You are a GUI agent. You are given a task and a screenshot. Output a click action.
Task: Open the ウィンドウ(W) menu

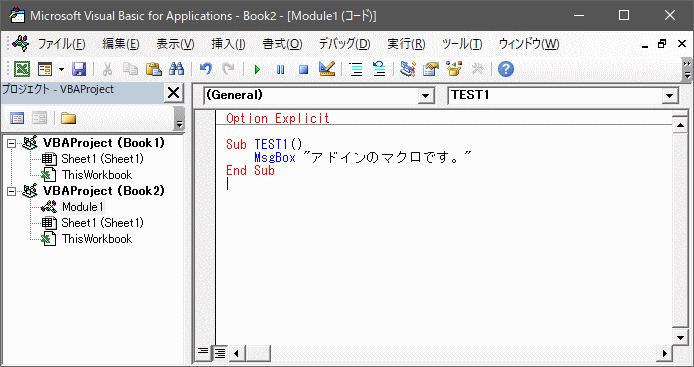tap(529, 44)
